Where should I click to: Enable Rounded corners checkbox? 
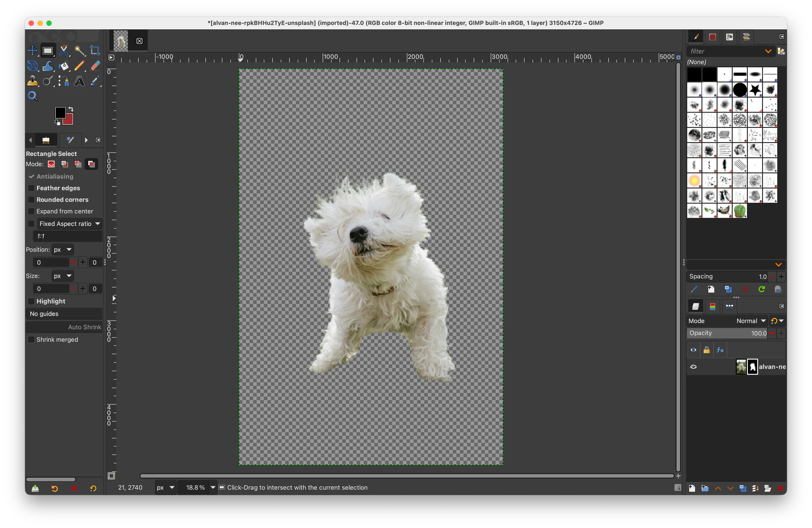coord(31,200)
